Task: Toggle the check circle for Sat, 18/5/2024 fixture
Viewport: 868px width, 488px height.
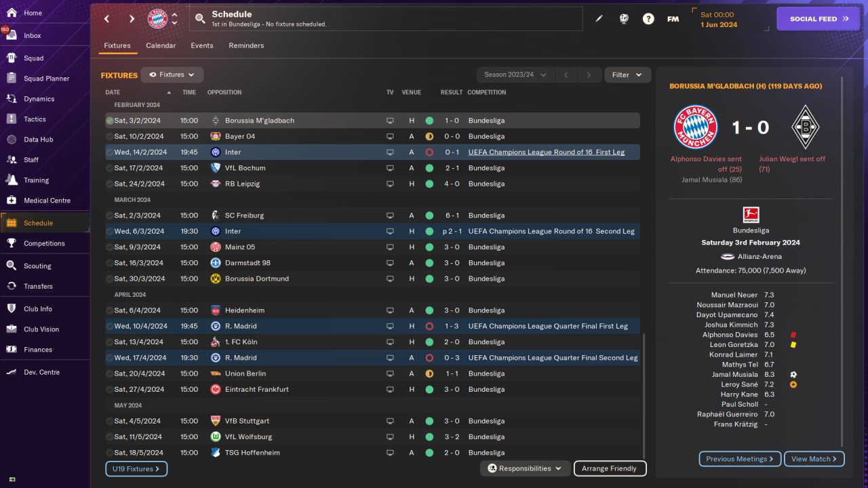Action: [109, 453]
